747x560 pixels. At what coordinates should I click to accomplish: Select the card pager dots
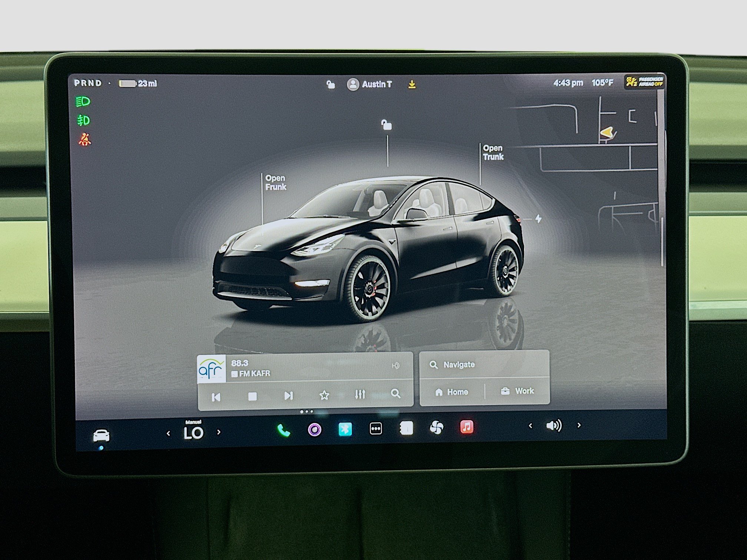click(306, 411)
